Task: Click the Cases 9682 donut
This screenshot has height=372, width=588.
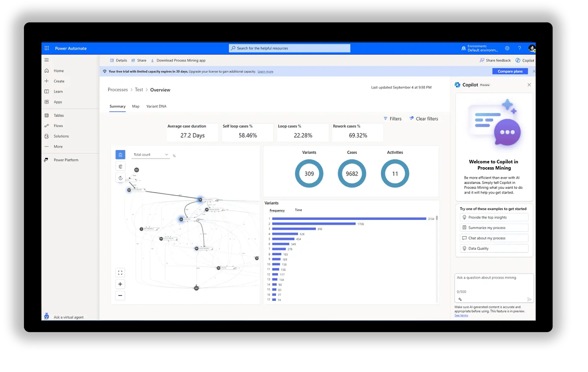Action: pyautogui.click(x=352, y=174)
